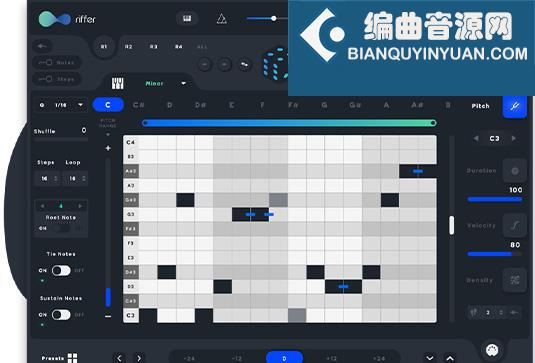
Task: Click the right arrow beside C3 pitch
Action: pyautogui.click(x=513, y=138)
